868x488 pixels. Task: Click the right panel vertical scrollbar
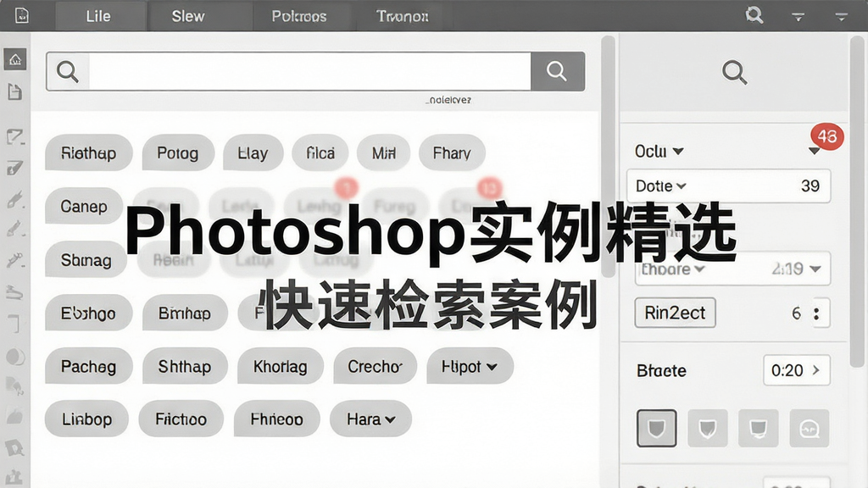pyautogui.click(x=857, y=200)
